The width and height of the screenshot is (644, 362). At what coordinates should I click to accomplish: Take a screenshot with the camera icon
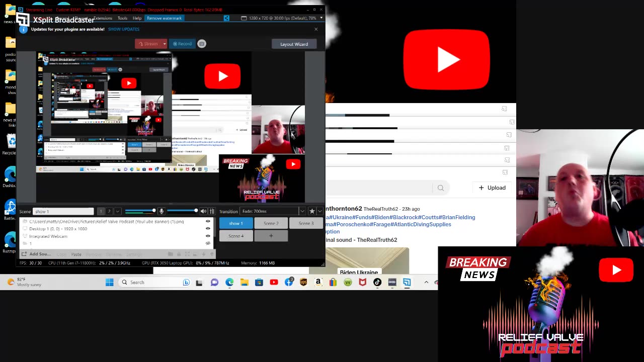click(202, 44)
